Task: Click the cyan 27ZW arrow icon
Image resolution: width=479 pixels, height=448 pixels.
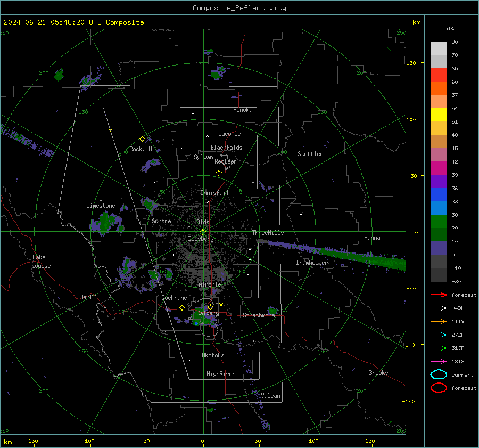Action: point(439,335)
